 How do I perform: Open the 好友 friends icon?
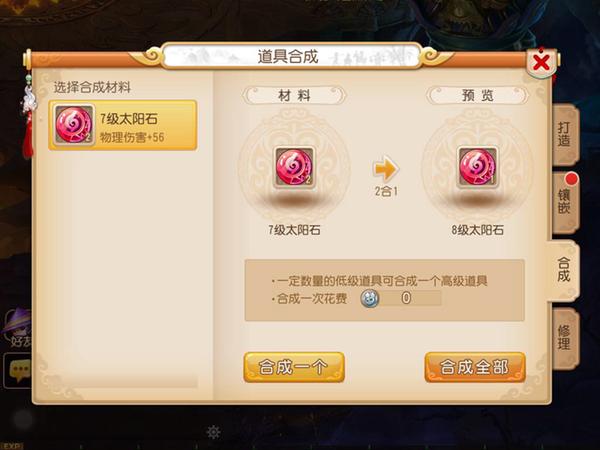17,328
